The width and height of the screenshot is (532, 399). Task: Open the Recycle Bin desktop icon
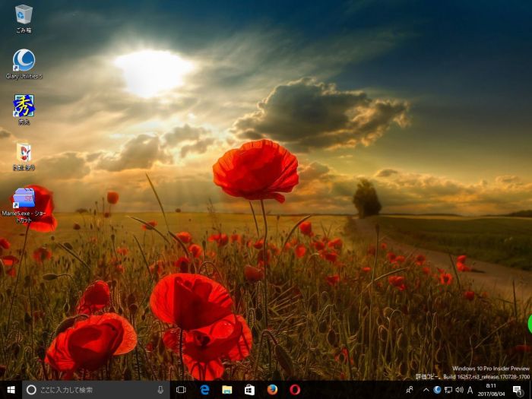(24, 14)
